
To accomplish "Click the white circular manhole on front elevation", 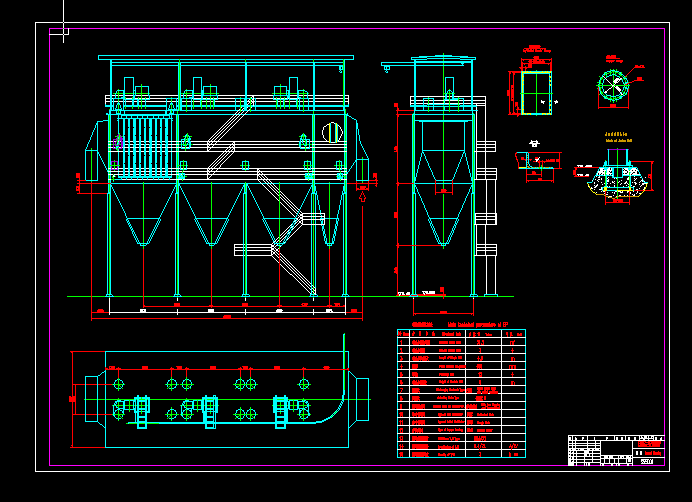I will (329, 131).
